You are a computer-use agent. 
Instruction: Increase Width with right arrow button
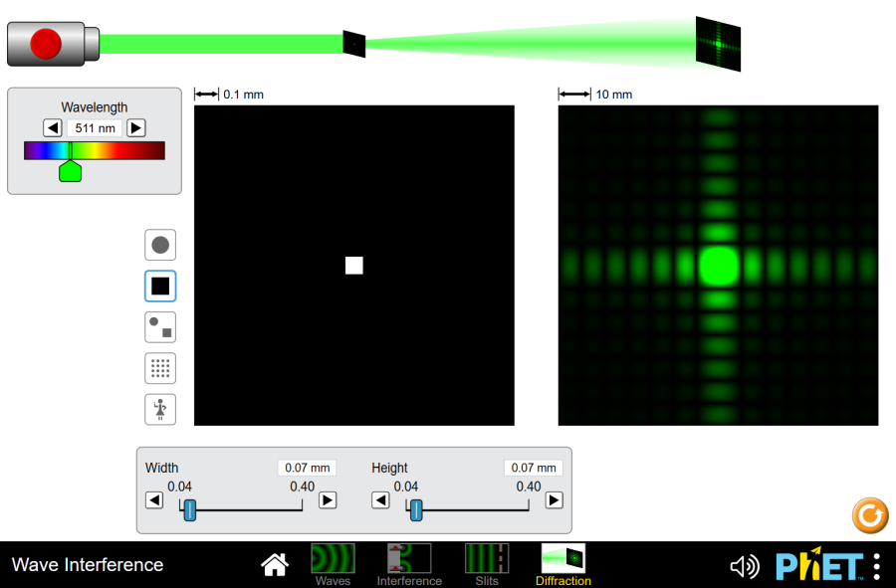coord(328,500)
